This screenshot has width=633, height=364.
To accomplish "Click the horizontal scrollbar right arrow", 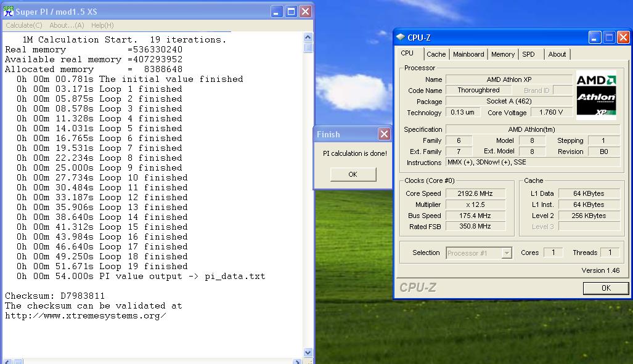I will click(x=298, y=362).
